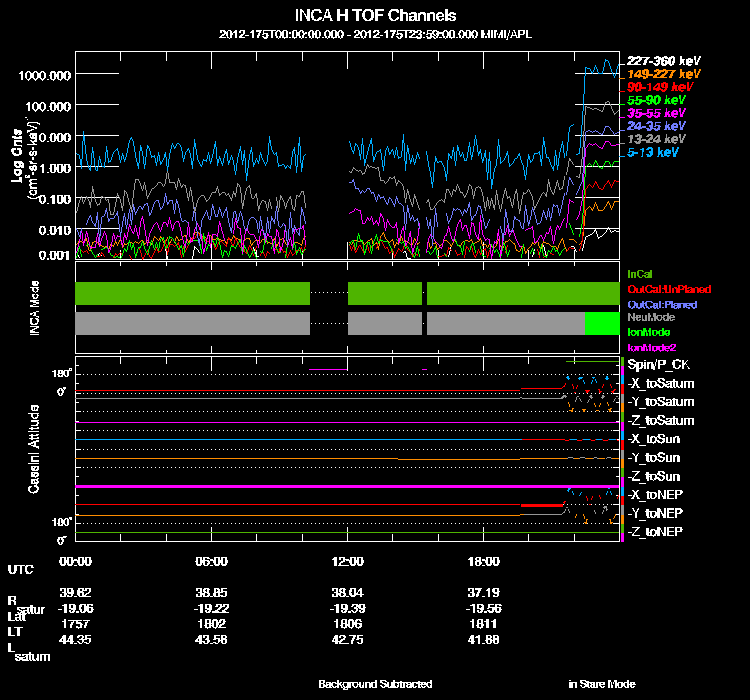Click the in Stare Mode footer text

coord(601,684)
